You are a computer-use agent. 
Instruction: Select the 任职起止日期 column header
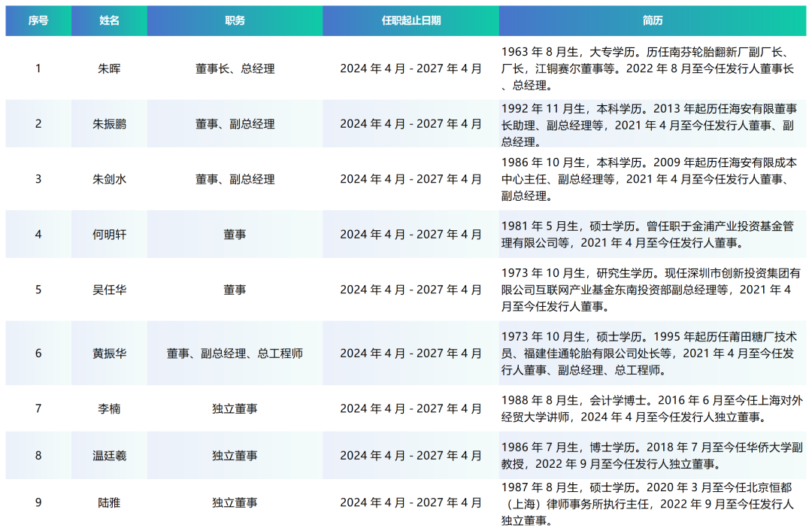pos(411,20)
